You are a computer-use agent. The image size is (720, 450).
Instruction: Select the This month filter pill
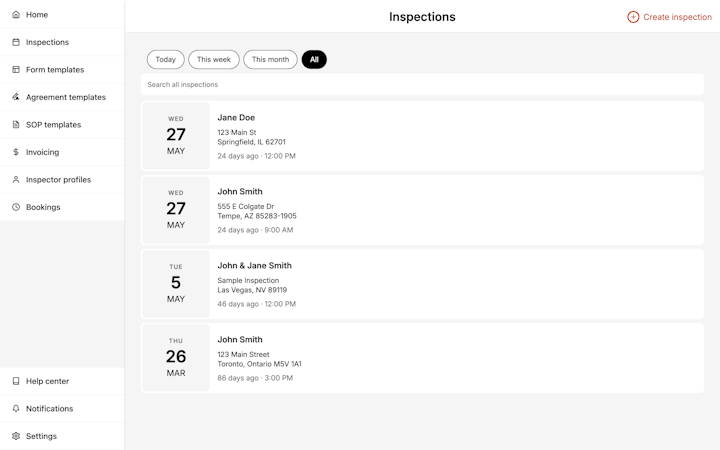click(270, 59)
